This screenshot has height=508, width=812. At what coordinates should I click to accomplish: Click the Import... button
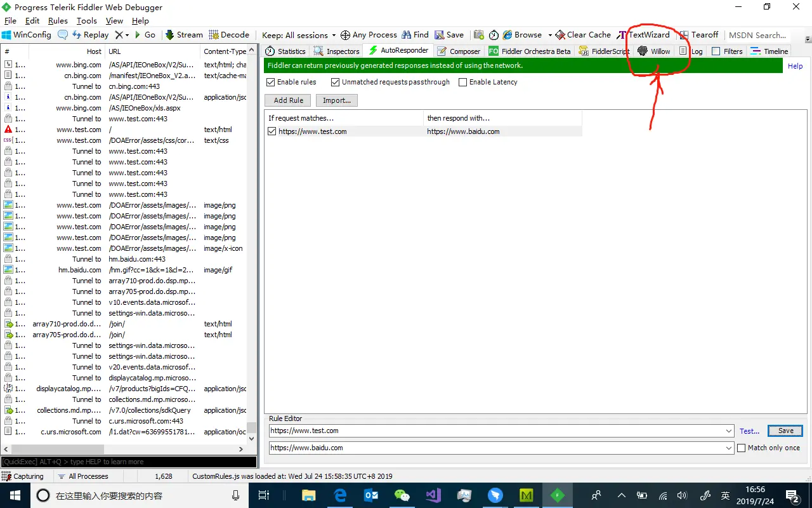click(337, 100)
